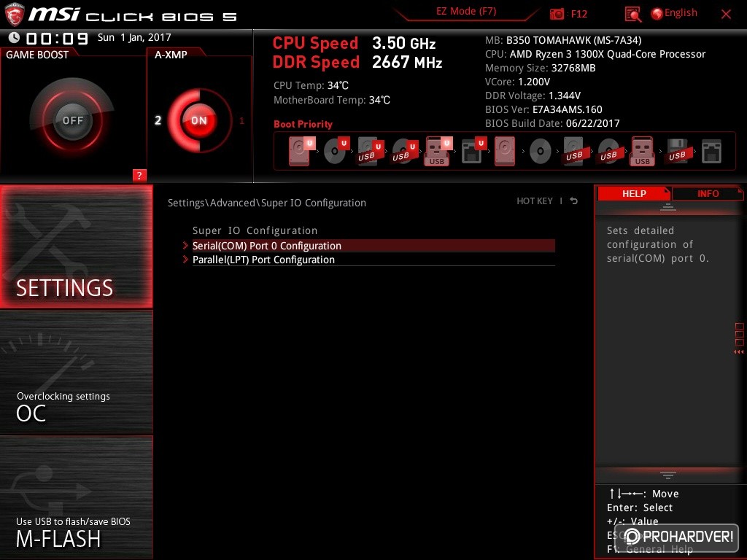Open Serial(COM) Port 0 Configuration entry
This screenshot has width=747, height=560.
373,246
